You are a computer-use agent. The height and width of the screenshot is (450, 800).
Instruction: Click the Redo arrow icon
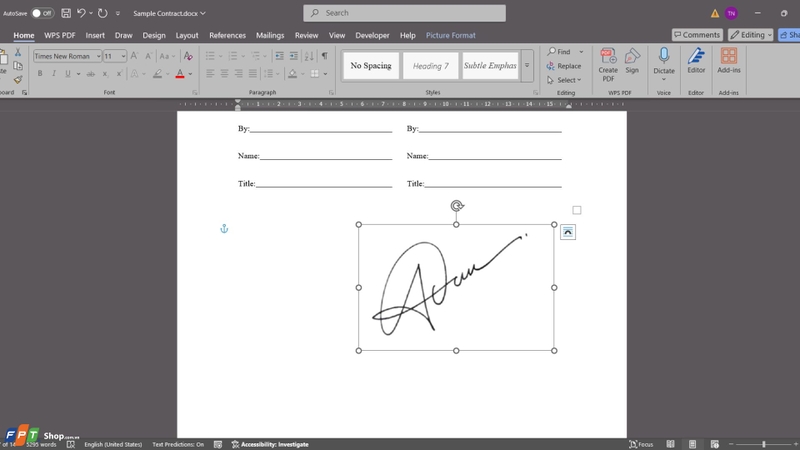coord(103,13)
